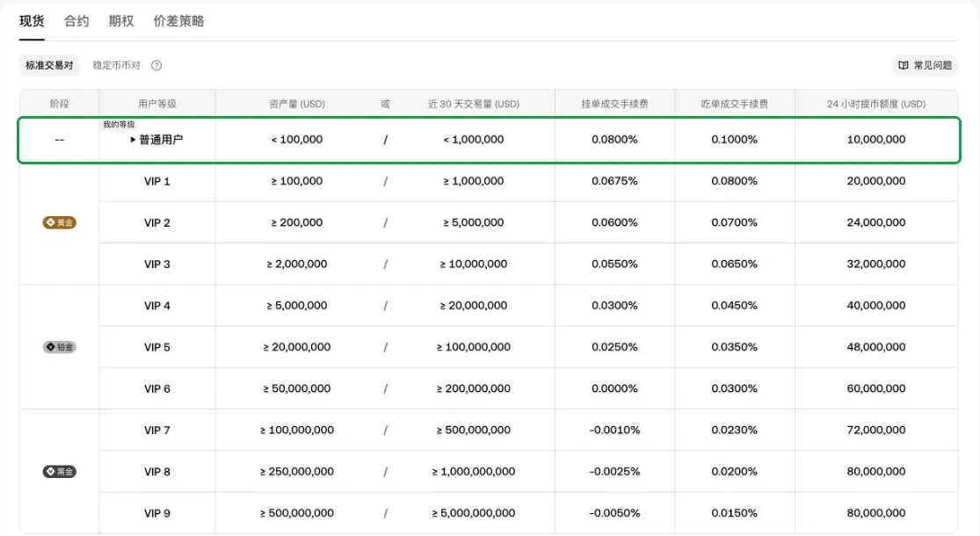Click the 吃单成交手续费 column header

pos(735,104)
